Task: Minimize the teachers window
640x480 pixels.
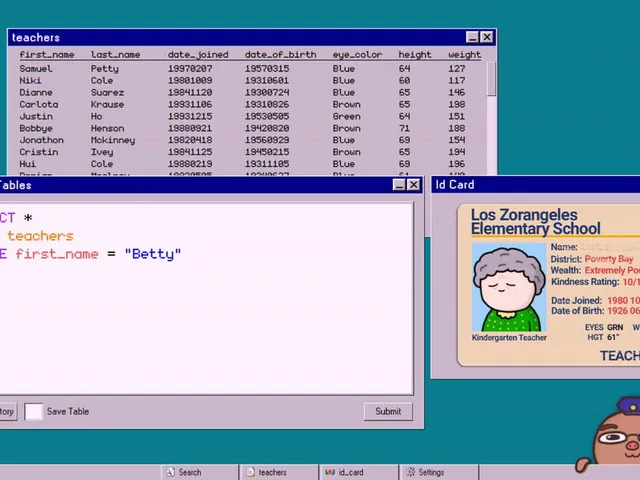Action: pyautogui.click(x=472, y=37)
